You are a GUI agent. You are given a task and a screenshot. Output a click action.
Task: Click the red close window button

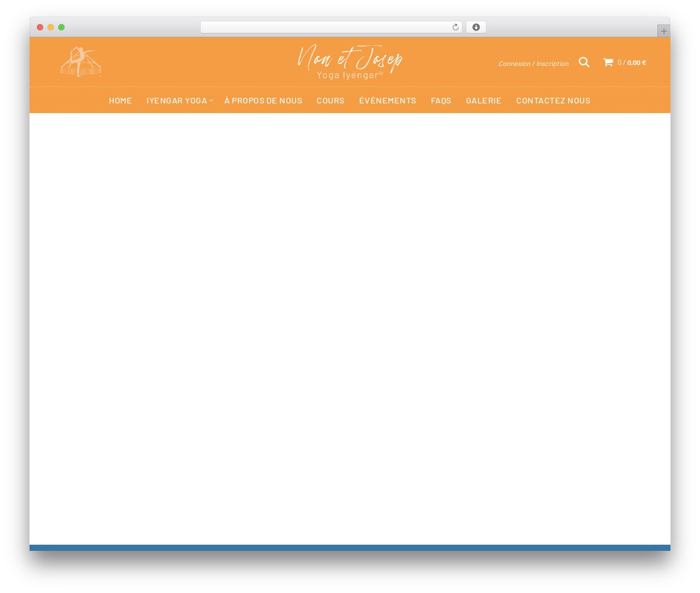tap(40, 27)
